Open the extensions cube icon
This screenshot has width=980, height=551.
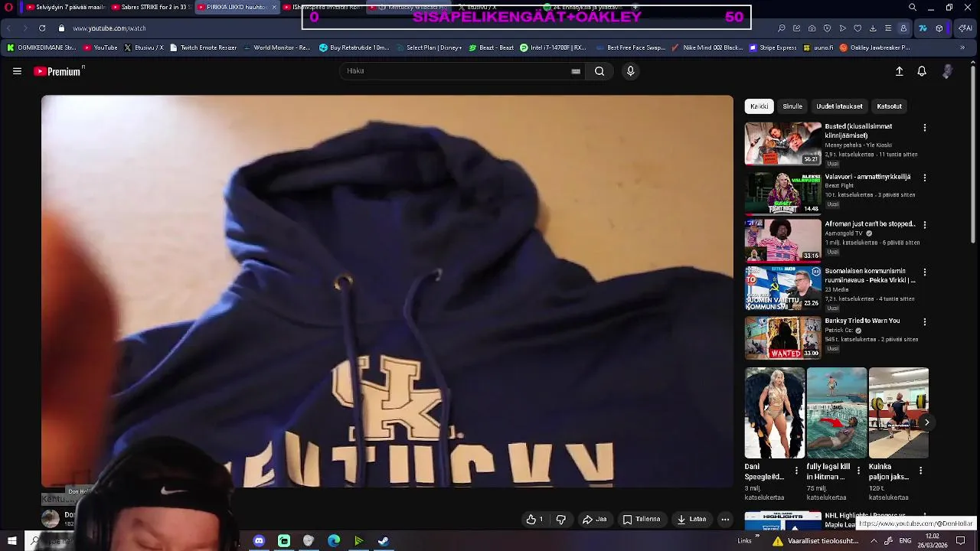click(x=939, y=28)
